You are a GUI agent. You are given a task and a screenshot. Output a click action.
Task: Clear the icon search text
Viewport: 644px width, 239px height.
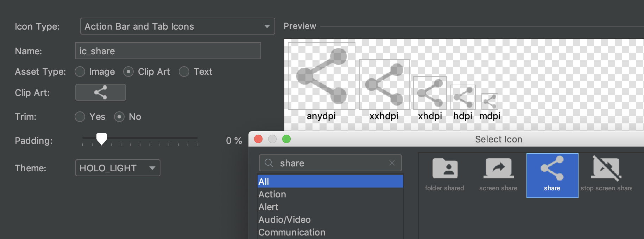(x=392, y=163)
